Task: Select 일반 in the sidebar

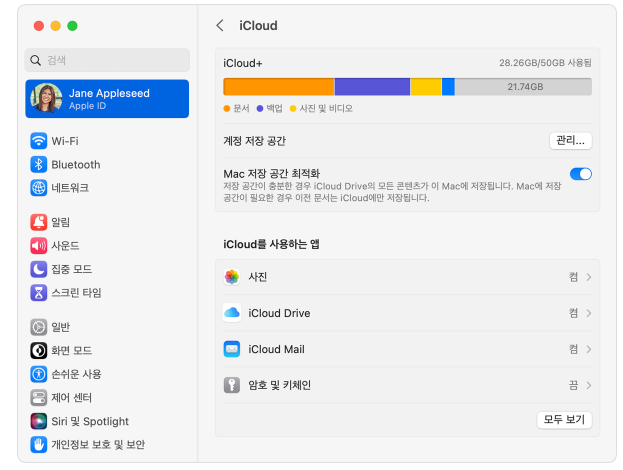Action: point(107,327)
